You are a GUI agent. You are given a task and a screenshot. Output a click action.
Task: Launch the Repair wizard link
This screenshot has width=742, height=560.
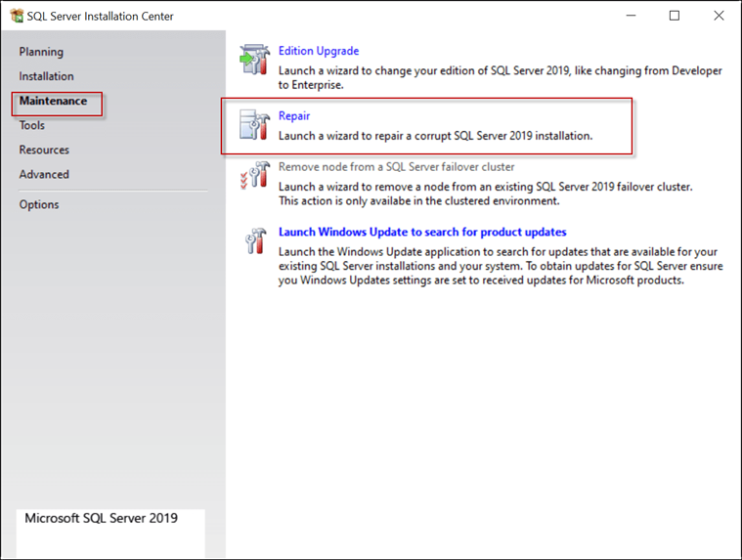point(294,116)
